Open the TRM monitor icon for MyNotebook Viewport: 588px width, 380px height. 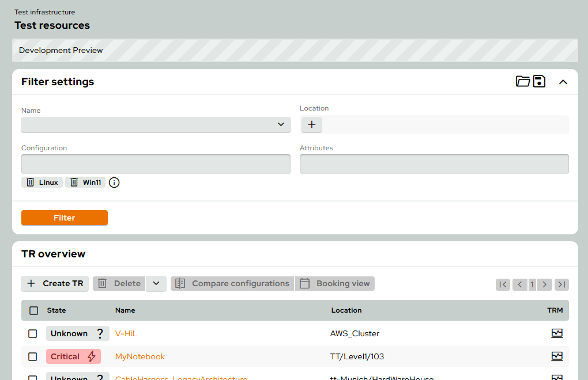pos(557,356)
